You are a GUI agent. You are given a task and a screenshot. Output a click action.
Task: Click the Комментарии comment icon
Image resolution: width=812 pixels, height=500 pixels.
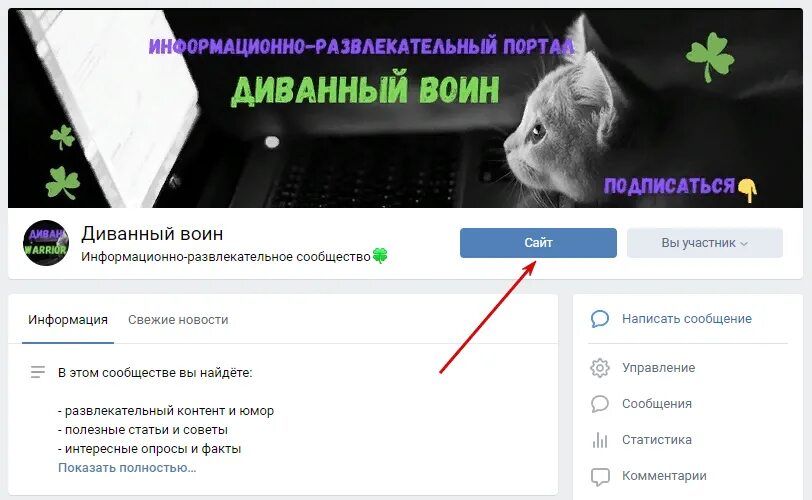[600, 476]
